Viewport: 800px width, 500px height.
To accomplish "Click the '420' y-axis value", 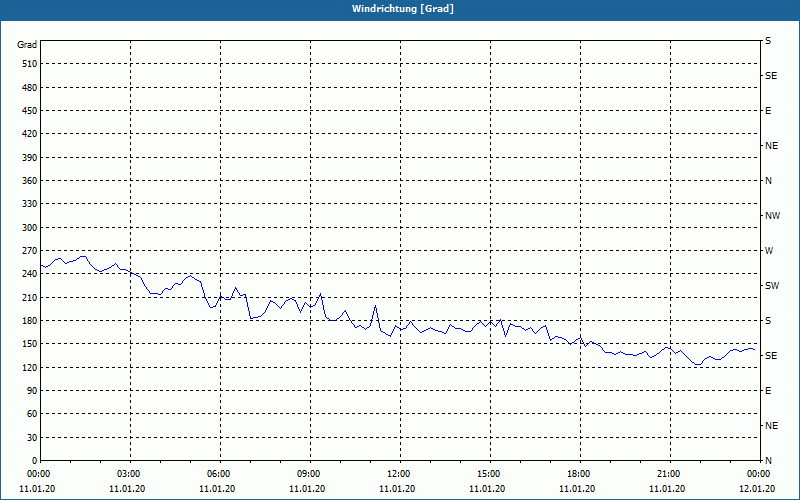I will point(30,134).
